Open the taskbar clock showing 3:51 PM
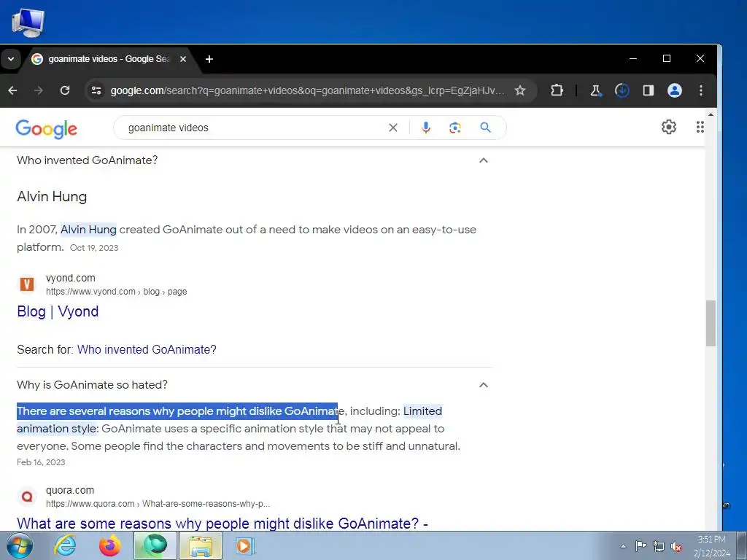The image size is (747, 560). [x=711, y=546]
